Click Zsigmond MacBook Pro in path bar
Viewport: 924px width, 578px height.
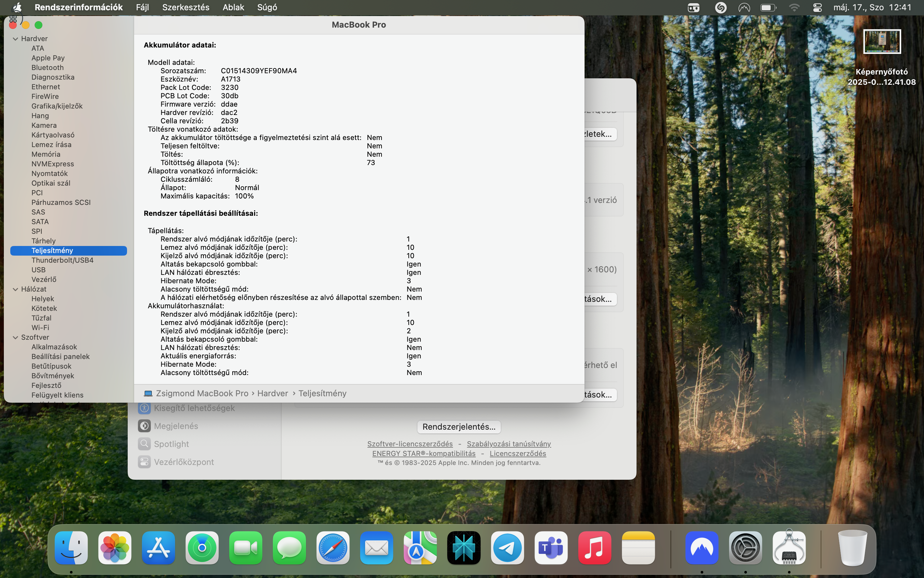[x=202, y=393]
